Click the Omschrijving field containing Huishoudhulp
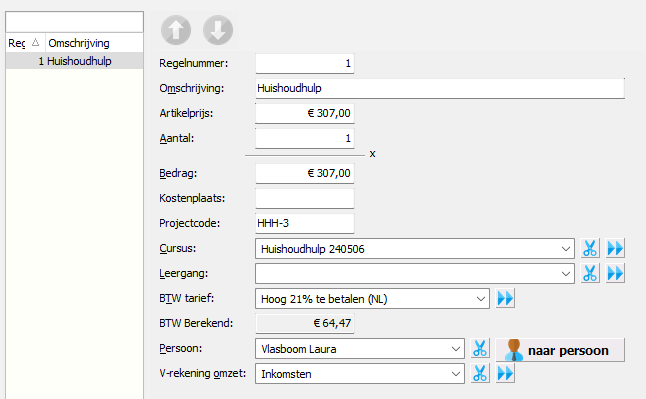The height and width of the screenshot is (399, 646). 440,88
